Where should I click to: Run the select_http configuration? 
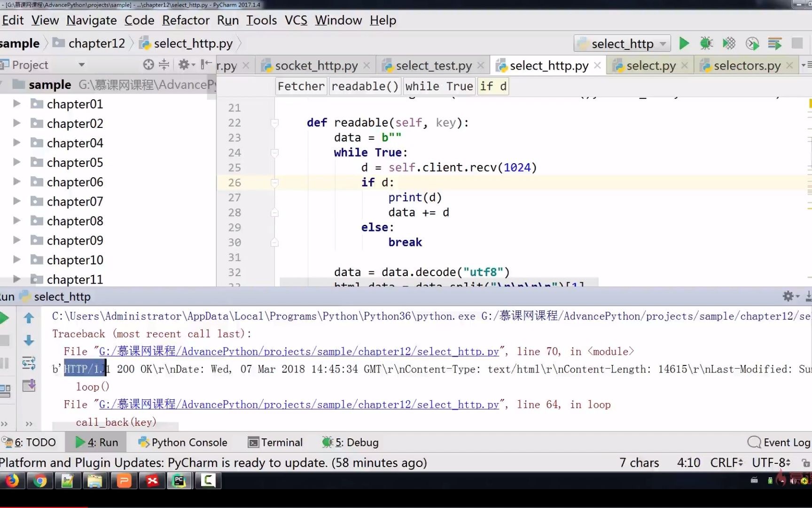[684, 43]
